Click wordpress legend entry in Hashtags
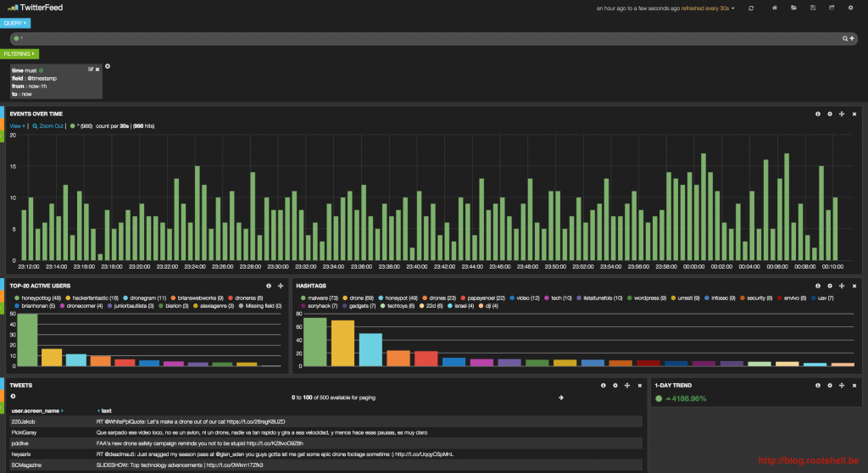This screenshot has width=868, height=473. [x=647, y=298]
